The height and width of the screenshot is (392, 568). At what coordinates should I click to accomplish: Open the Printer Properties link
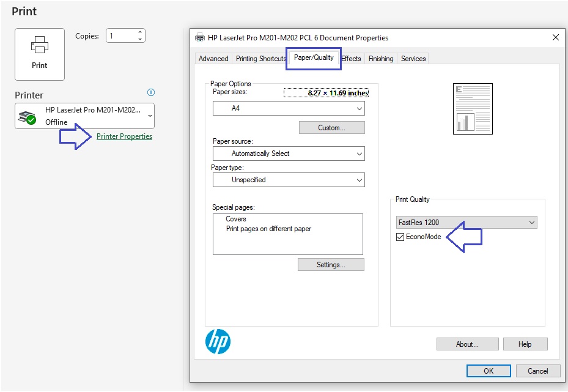coord(124,136)
